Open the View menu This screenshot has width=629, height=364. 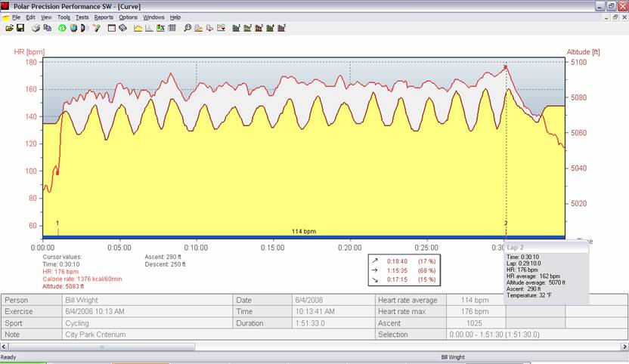(x=46, y=17)
